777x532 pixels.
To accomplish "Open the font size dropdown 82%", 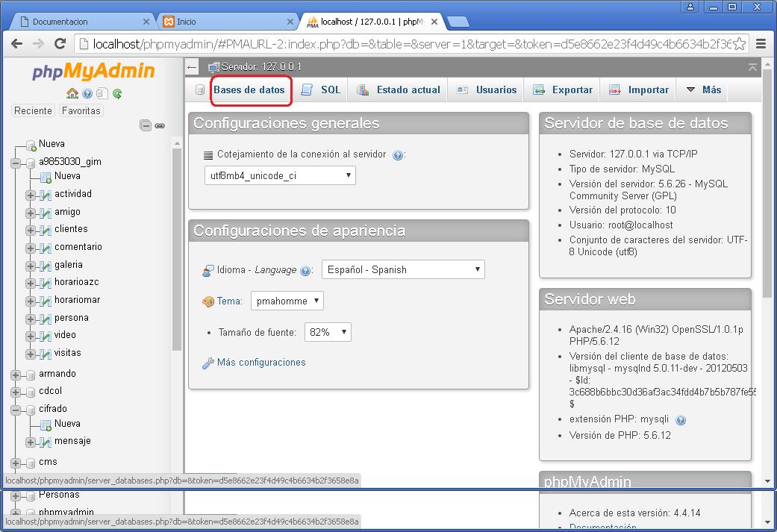I will (328, 332).
